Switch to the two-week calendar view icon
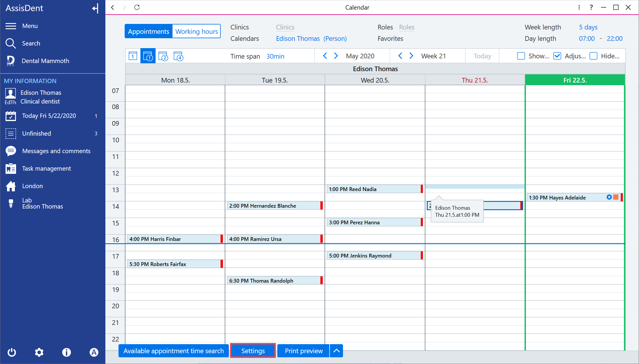639x364 pixels. click(163, 56)
